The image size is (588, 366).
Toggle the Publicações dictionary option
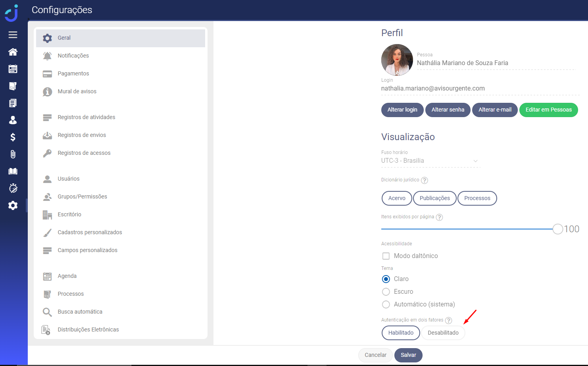434,198
